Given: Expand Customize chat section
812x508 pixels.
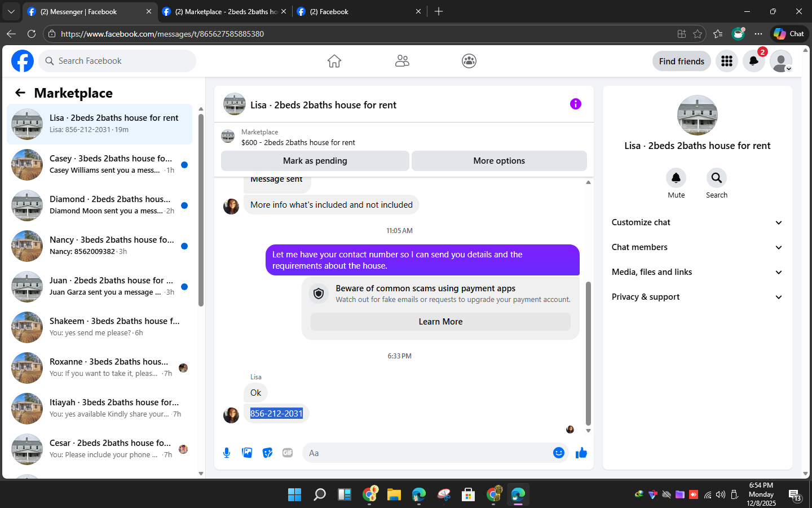Looking at the screenshot, I should [x=698, y=222].
